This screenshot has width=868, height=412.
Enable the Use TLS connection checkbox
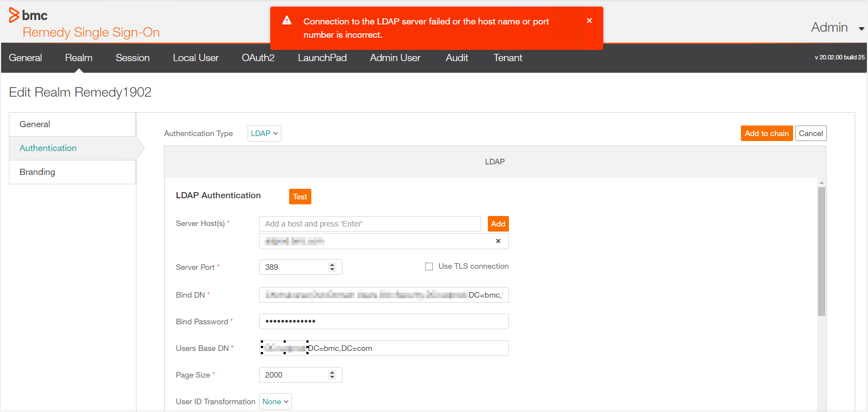(429, 267)
